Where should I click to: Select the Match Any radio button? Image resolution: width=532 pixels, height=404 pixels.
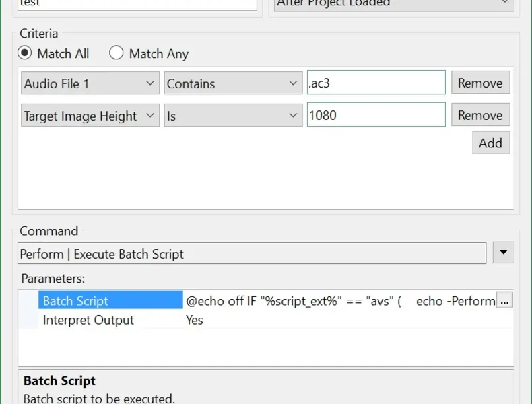(117, 53)
